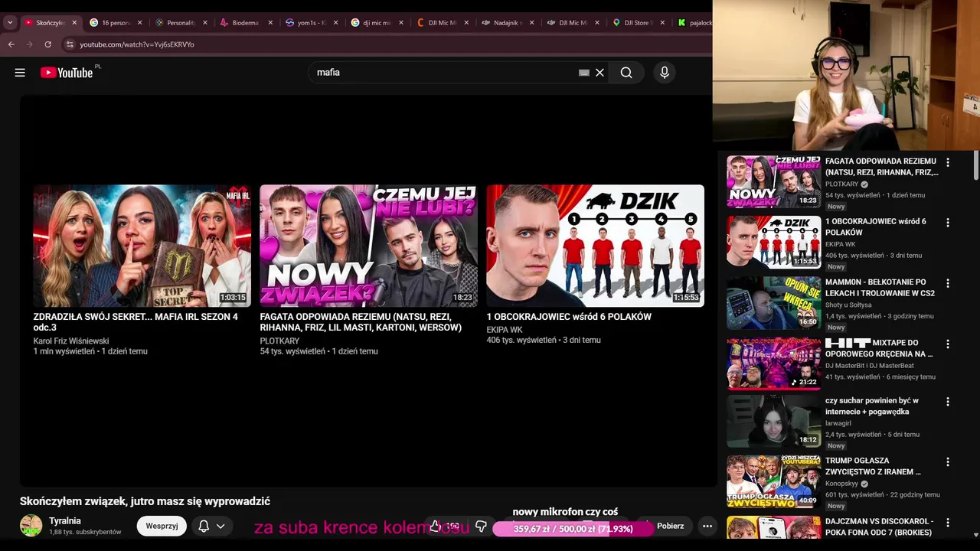Open PLOTKARY channel link under endscreen video
980x551 pixels.
(279, 341)
